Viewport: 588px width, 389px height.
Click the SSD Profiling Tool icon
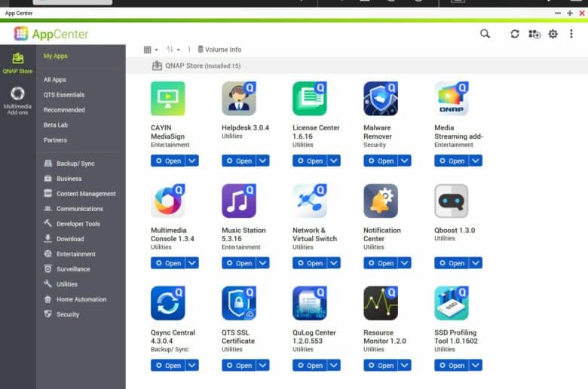tap(452, 303)
